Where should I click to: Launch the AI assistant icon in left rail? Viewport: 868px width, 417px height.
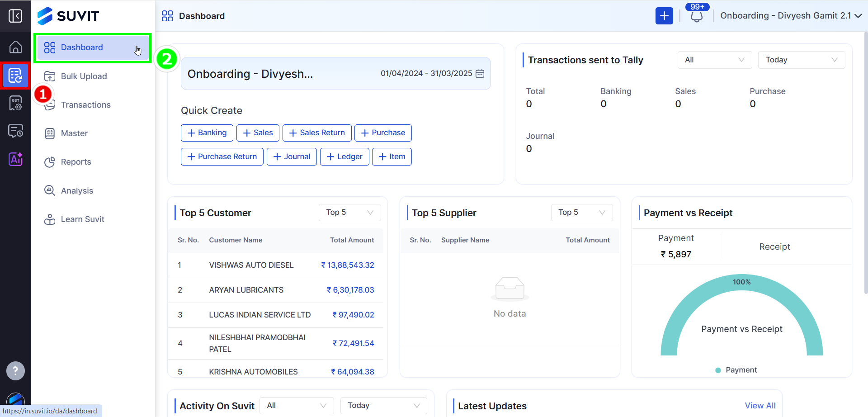click(x=15, y=159)
